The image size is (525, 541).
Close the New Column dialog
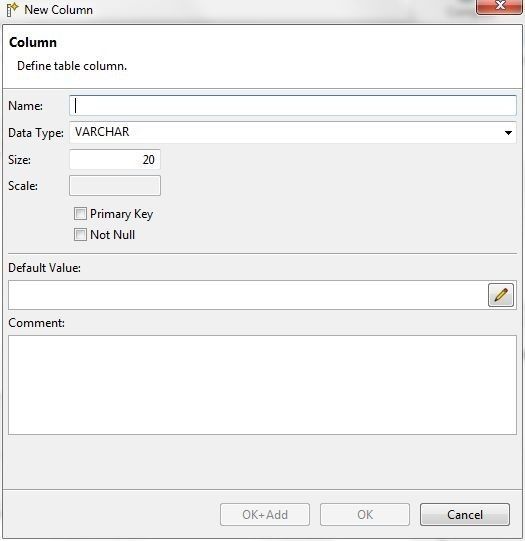(x=499, y=6)
